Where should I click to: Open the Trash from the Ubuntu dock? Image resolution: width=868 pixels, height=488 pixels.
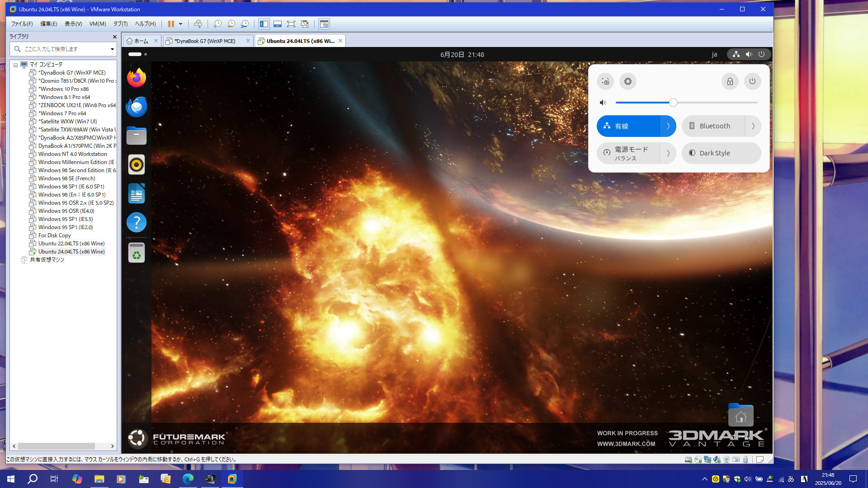(137, 253)
